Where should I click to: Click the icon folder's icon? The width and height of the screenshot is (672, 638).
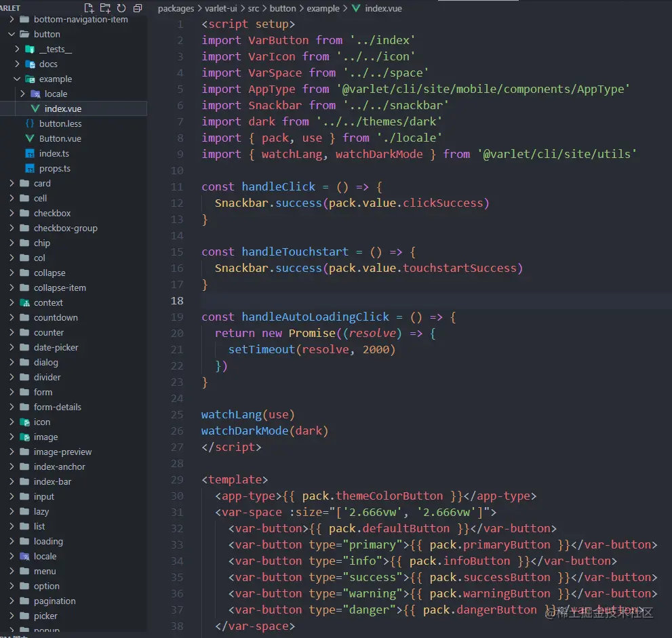24,422
